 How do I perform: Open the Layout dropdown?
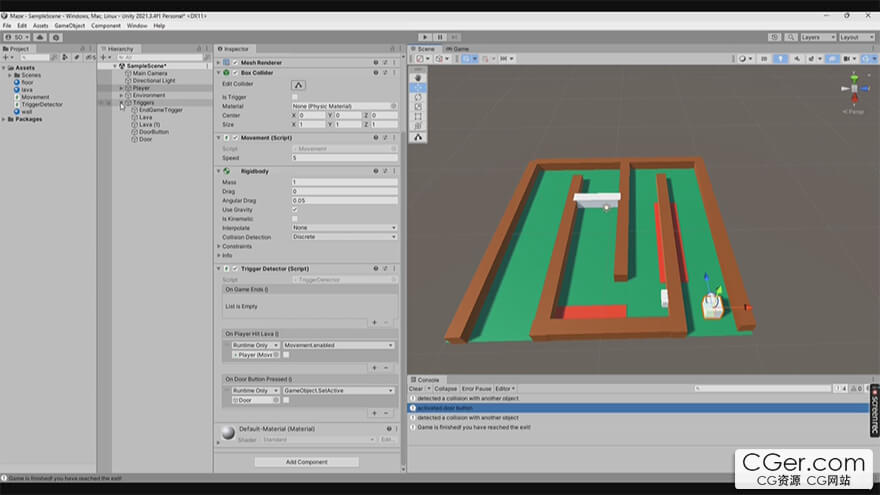point(857,37)
